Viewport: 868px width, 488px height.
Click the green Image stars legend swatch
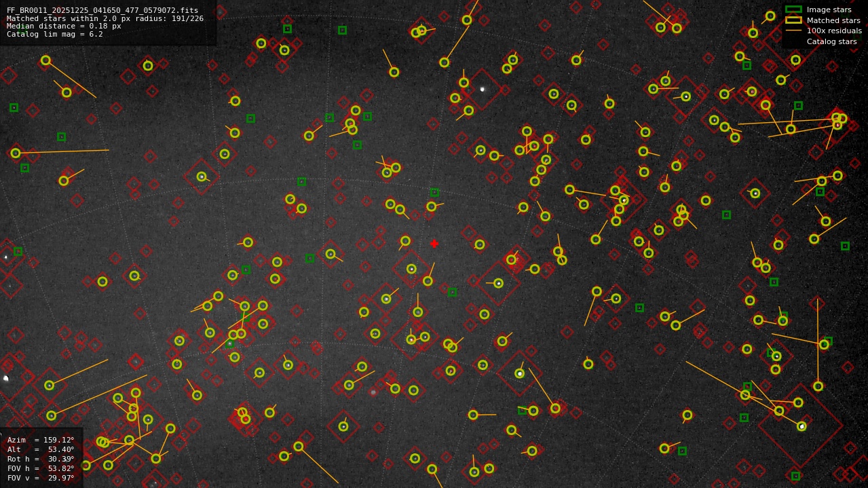coord(793,10)
